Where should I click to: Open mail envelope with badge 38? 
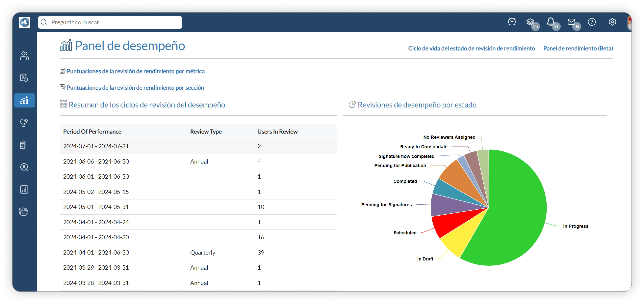point(571,22)
